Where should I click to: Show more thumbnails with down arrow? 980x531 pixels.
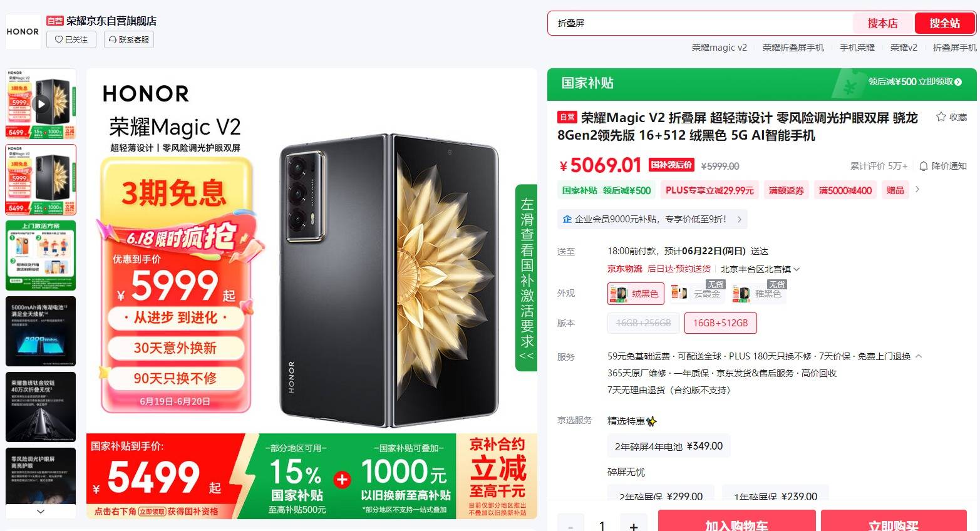[41, 511]
